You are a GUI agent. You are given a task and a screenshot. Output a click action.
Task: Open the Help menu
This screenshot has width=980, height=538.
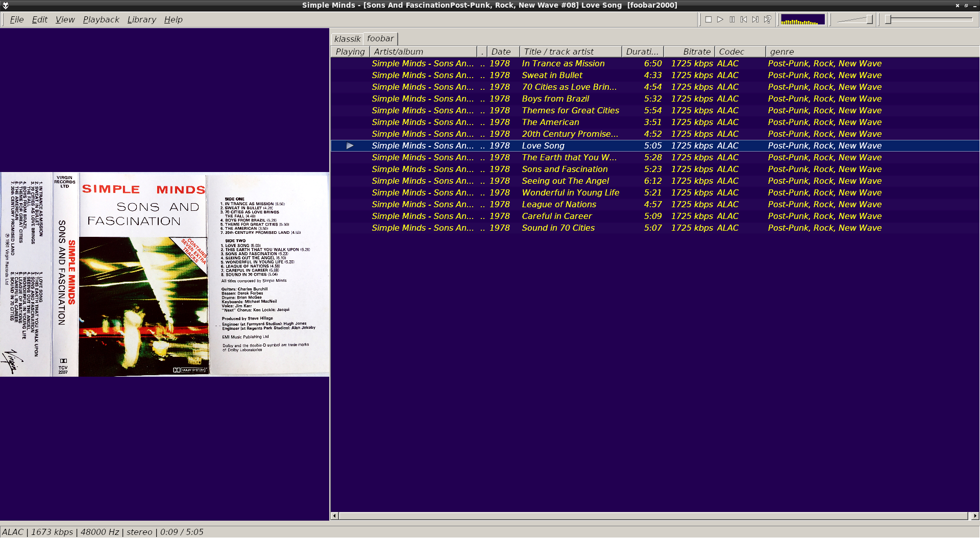coord(173,19)
